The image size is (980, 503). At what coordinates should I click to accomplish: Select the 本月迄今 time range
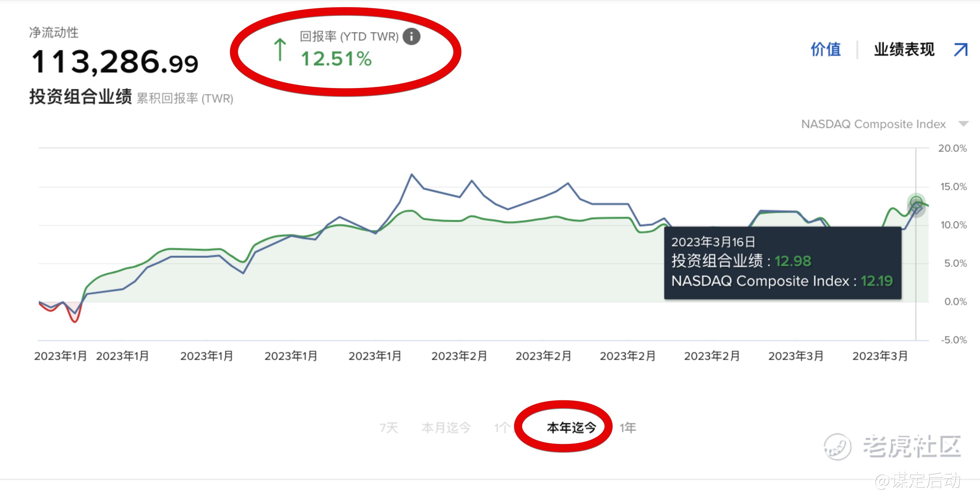pyautogui.click(x=446, y=428)
